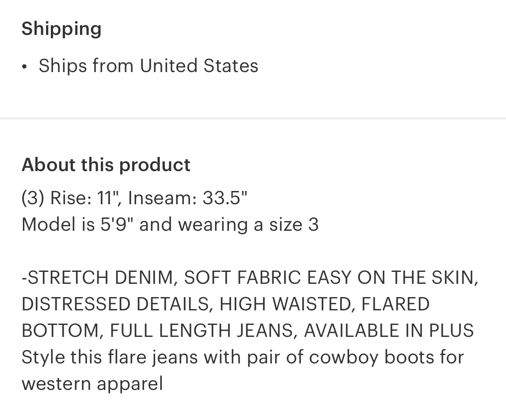Click the "Ships from United States" text
This screenshot has width=506, height=420.
(148, 66)
